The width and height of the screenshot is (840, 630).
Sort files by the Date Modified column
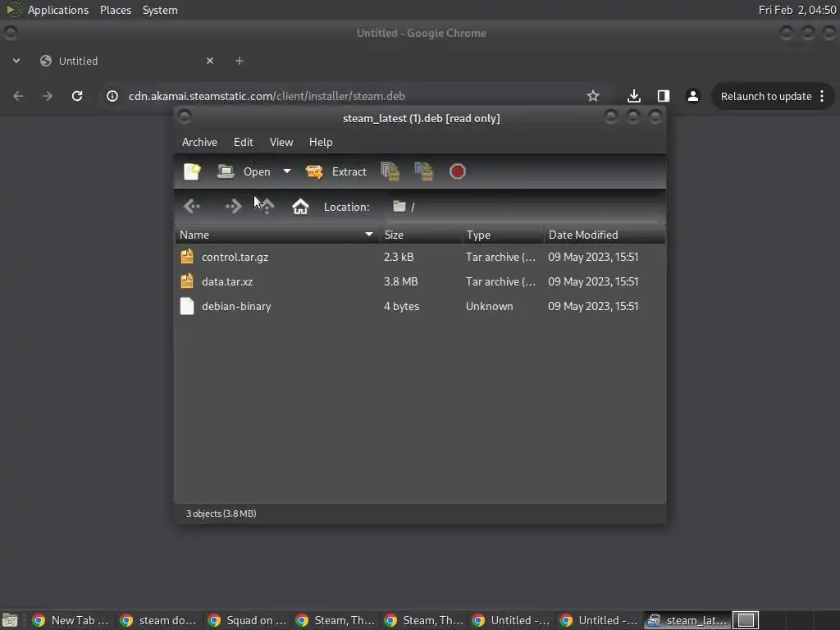tap(605, 235)
